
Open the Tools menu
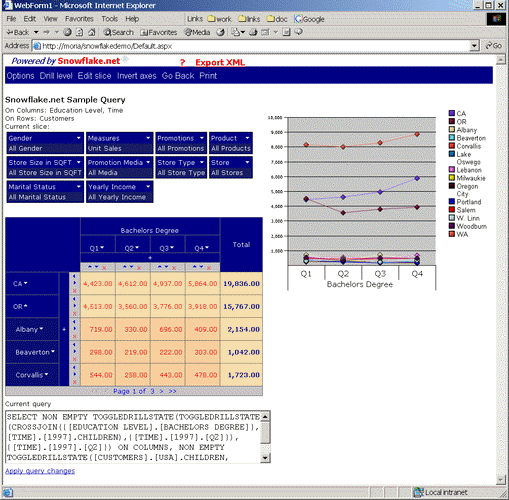[109, 19]
